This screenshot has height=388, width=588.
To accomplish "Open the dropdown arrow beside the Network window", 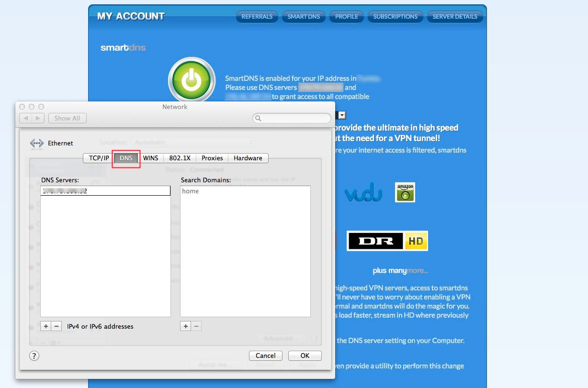I will click(x=342, y=115).
